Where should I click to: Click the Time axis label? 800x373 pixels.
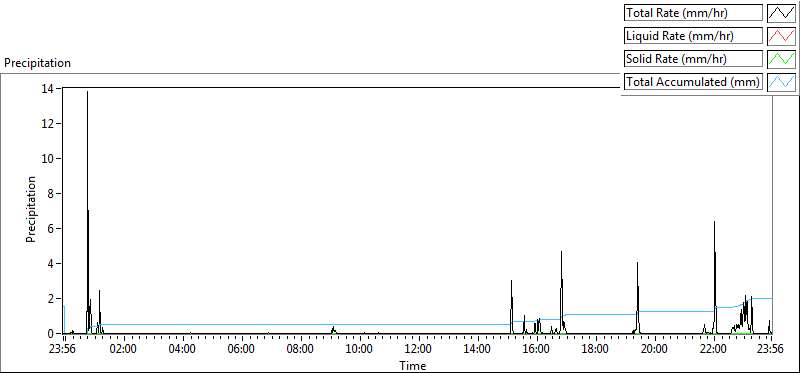(x=413, y=365)
